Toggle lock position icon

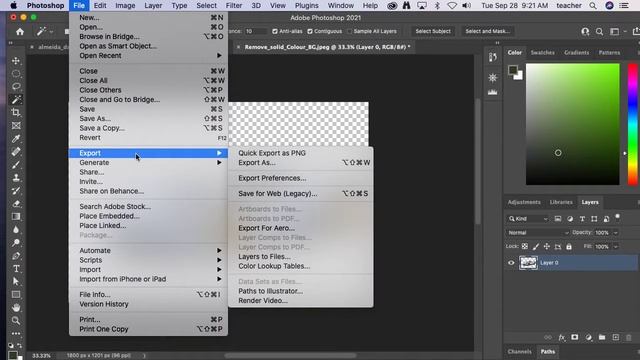coord(547,246)
